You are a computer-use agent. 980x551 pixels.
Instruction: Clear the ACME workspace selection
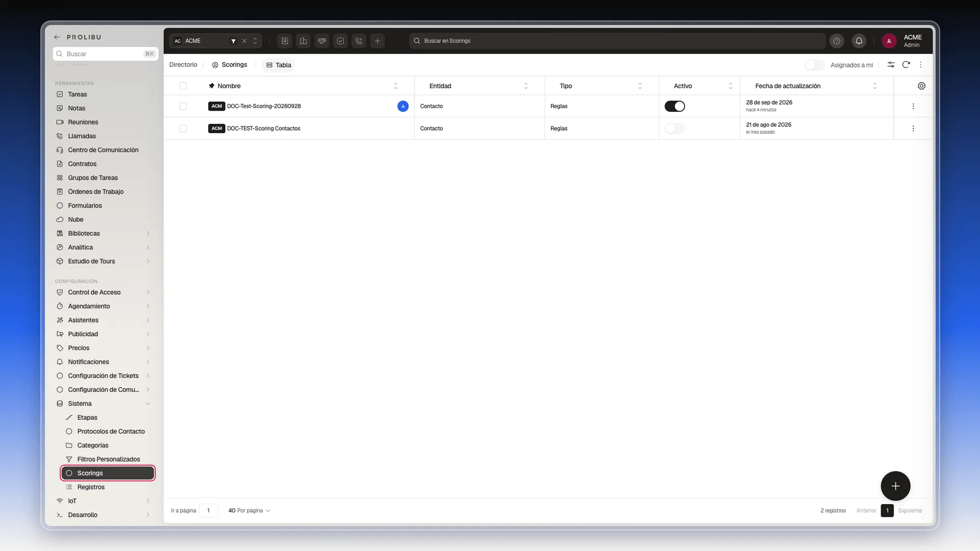click(x=244, y=41)
